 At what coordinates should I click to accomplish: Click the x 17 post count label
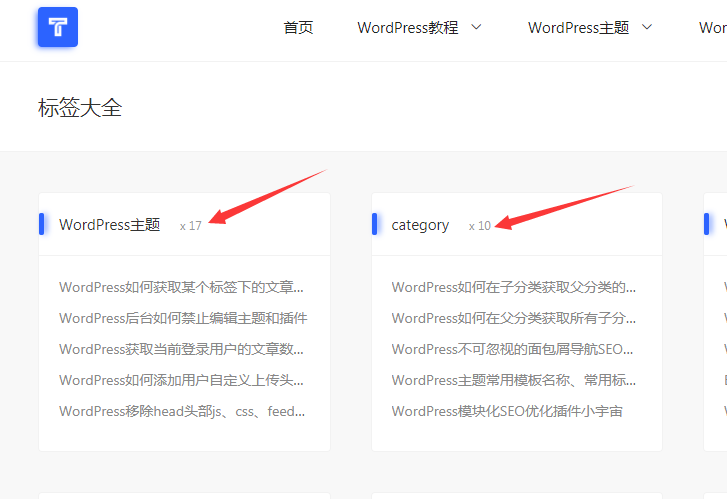point(190,226)
